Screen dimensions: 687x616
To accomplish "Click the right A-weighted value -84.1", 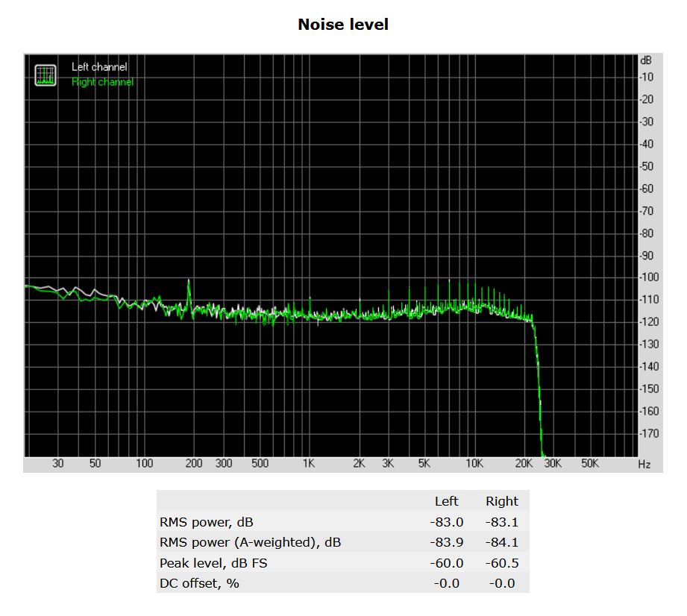I will [x=502, y=542].
